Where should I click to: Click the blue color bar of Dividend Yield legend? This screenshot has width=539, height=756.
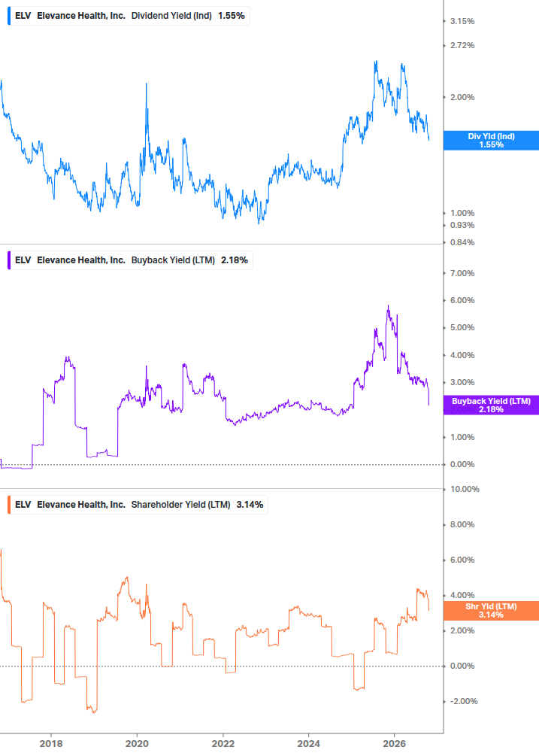coord(9,16)
